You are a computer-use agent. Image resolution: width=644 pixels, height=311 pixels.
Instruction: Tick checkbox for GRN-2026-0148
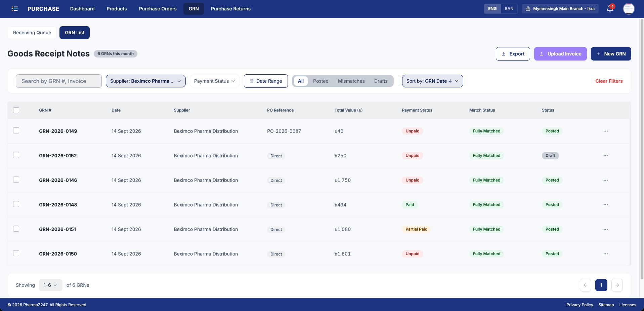[16, 204]
